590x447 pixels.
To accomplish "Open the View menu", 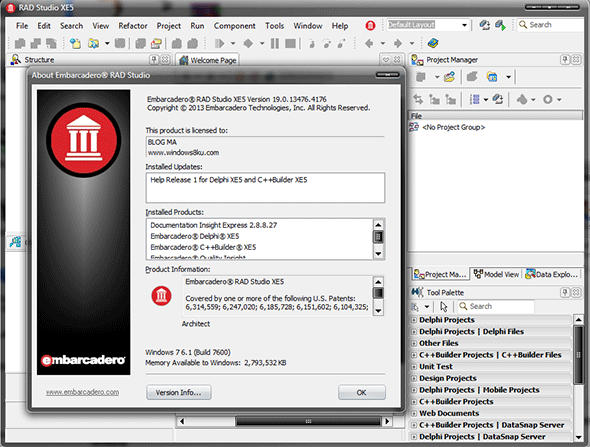I will pyautogui.click(x=100, y=26).
